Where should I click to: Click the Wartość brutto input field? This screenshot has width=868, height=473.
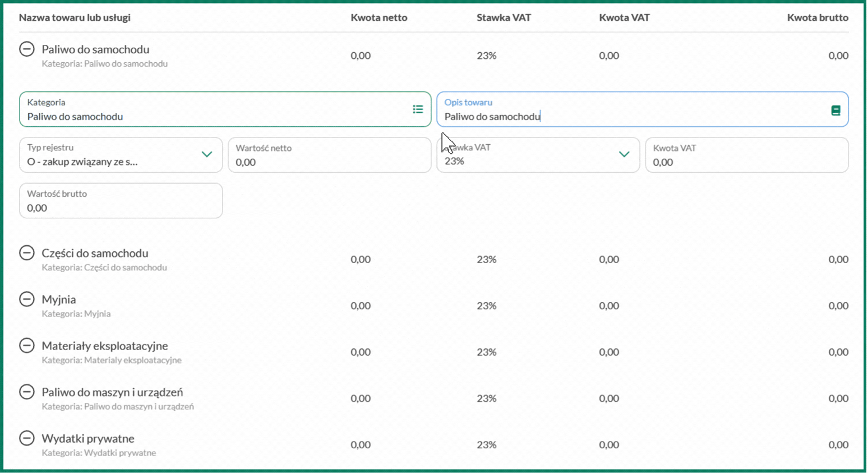121,200
